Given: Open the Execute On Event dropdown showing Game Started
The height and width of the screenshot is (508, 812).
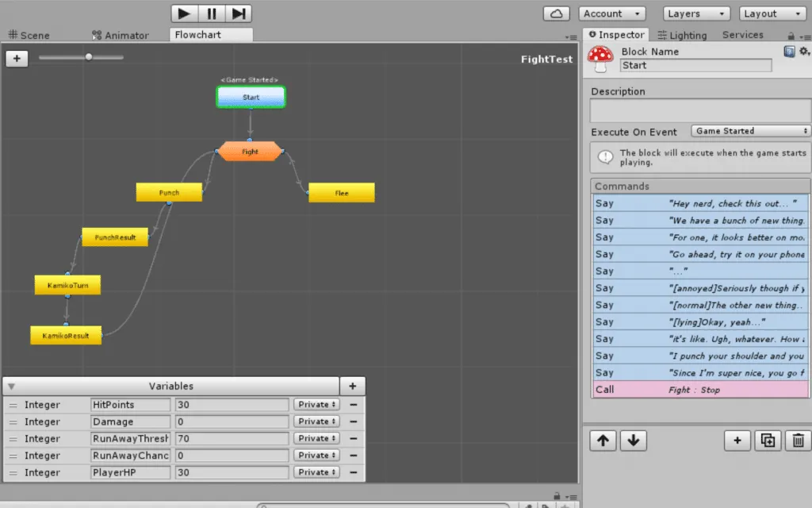Looking at the screenshot, I should pyautogui.click(x=750, y=131).
